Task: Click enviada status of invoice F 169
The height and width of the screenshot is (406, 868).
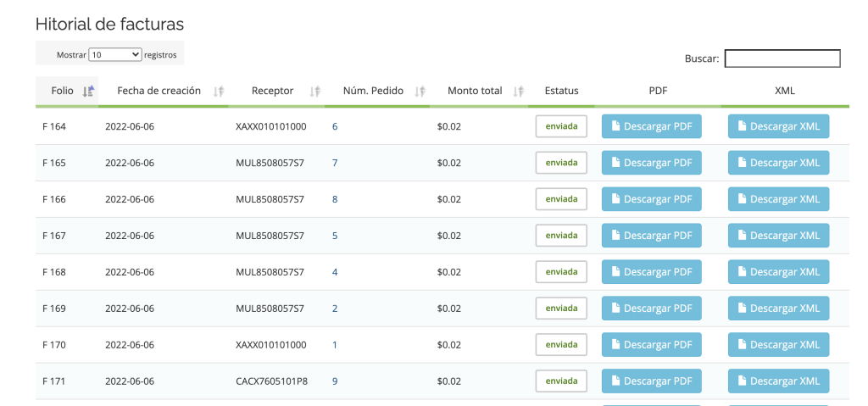Action: 561,309
